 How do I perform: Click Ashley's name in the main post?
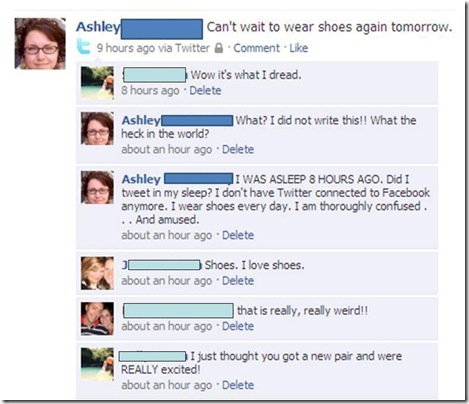(x=98, y=27)
